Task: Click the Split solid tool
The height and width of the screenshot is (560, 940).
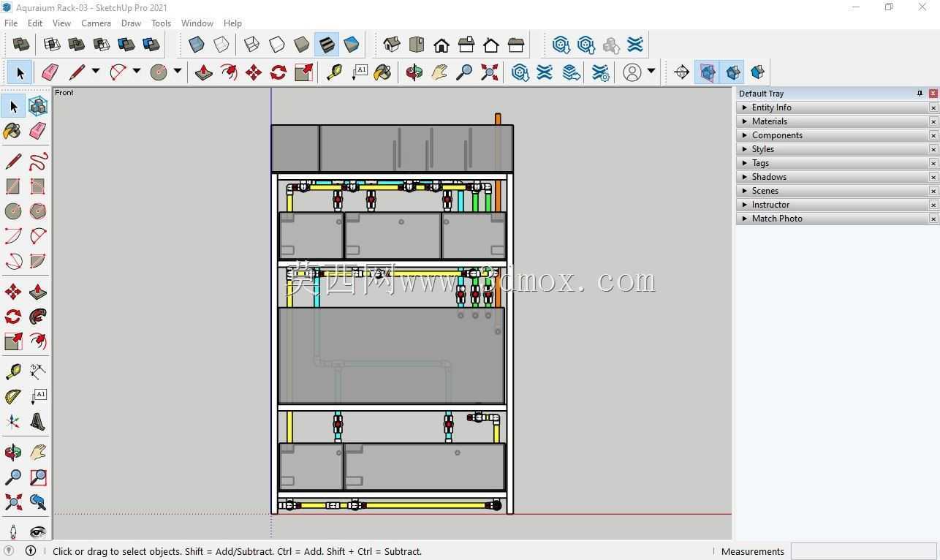Action: click(151, 45)
